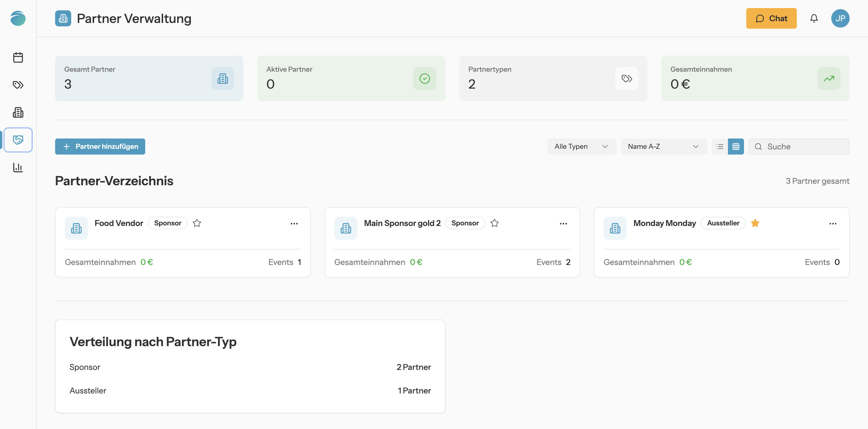Open the Chat button
The image size is (868, 429).
pyautogui.click(x=771, y=18)
